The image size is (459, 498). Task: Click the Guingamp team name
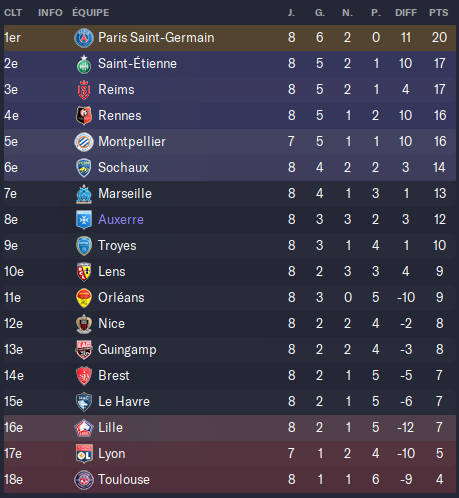[x=127, y=350]
